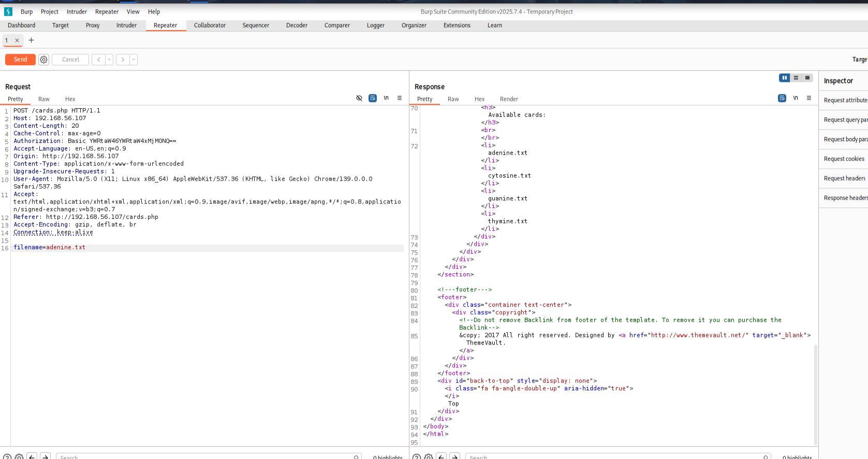Toggle non-printable characters in Response pane

click(x=796, y=98)
